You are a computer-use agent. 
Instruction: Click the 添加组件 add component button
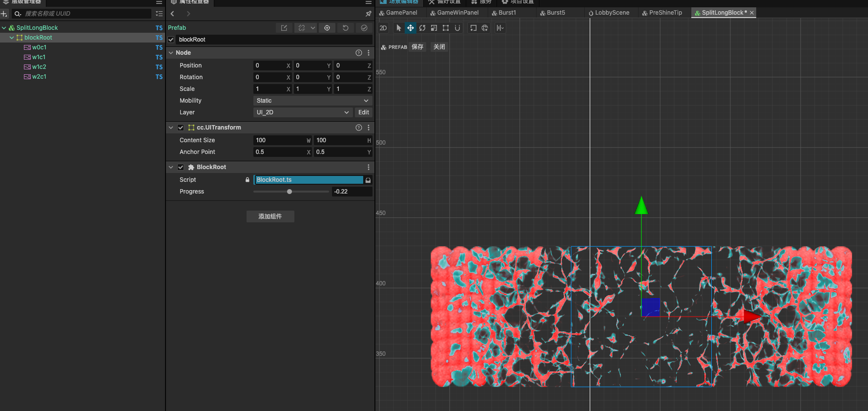[270, 216]
